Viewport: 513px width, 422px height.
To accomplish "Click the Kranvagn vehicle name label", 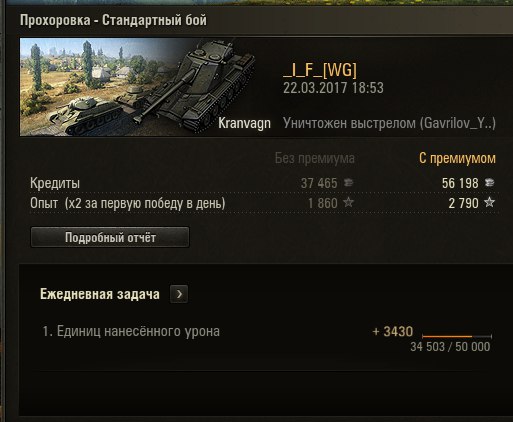I will [x=244, y=123].
